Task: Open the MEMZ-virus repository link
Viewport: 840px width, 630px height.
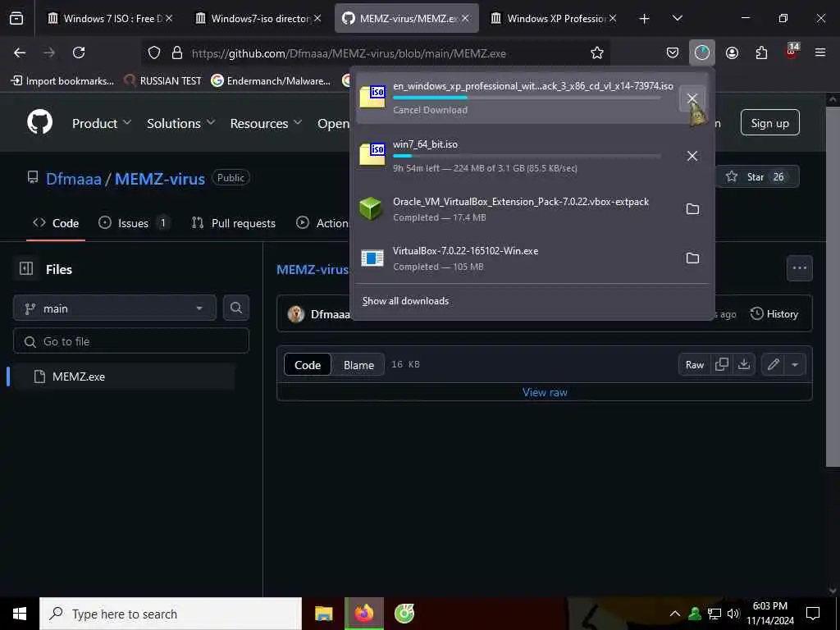Action: coord(160,178)
